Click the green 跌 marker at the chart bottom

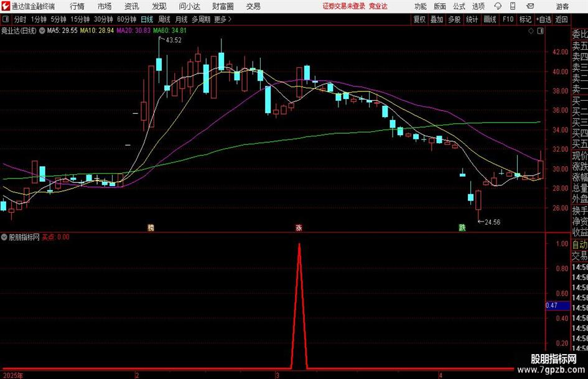(462, 227)
